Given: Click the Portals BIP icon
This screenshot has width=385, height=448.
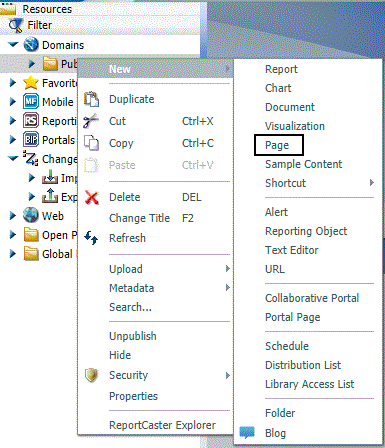Looking at the screenshot, I should [x=31, y=140].
